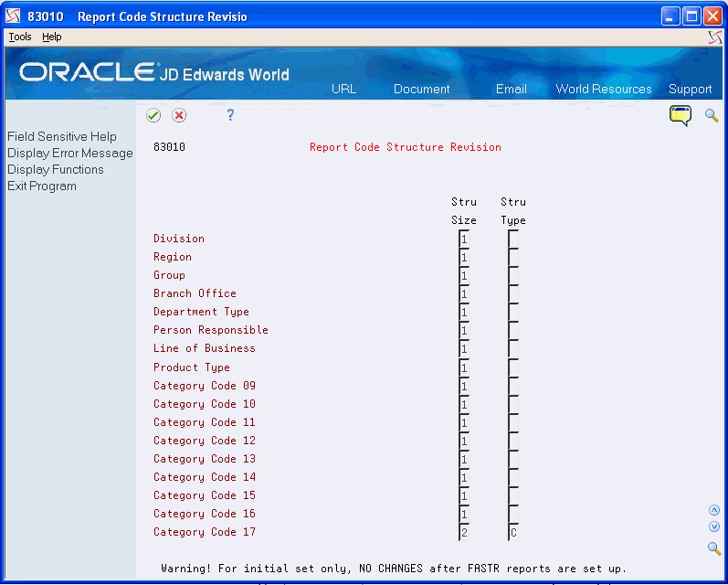Screen dimensions: 728x585
Task: Click Category Code 14 Stru Size field
Action: point(464,478)
